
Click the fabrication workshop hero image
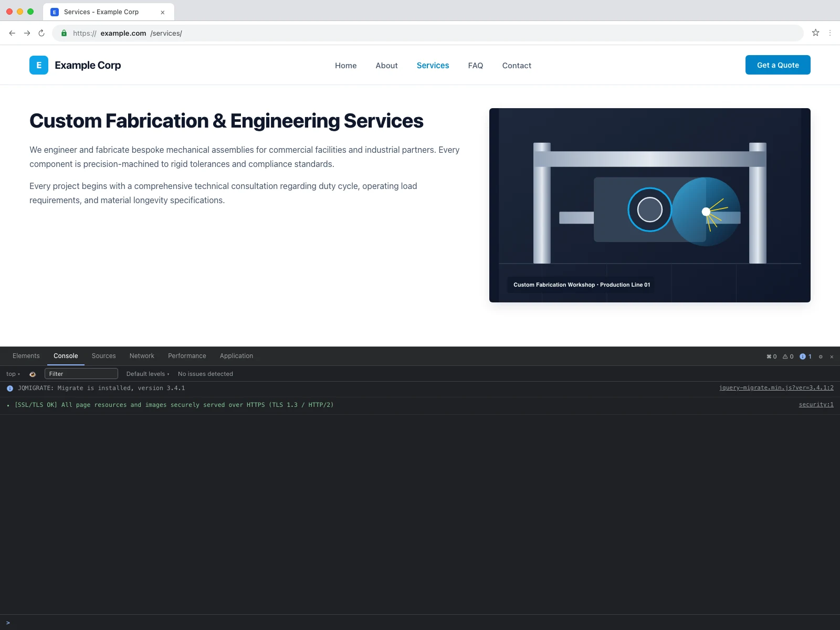pos(650,205)
